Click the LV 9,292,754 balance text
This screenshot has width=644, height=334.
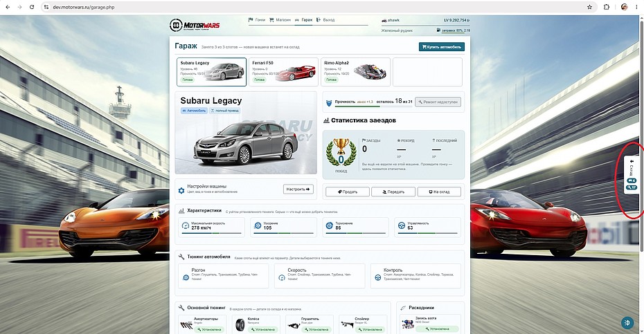click(457, 20)
